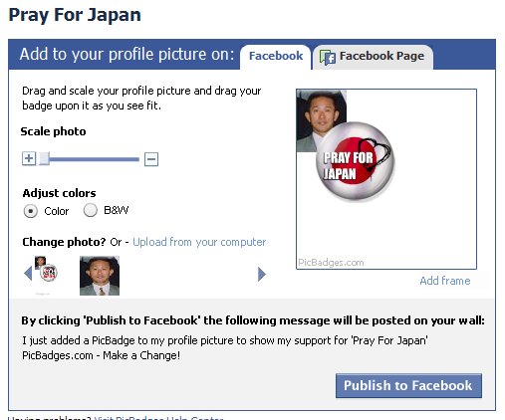Image resolution: width=505 pixels, height=420 pixels.
Task: Click the plus icon to enlarge photo
Action: click(x=29, y=158)
